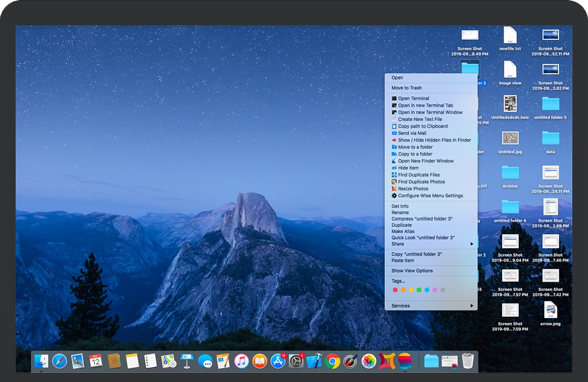The height and width of the screenshot is (382, 588).
Task: Click Configure Wise Menu Settings
Action: (430, 196)
